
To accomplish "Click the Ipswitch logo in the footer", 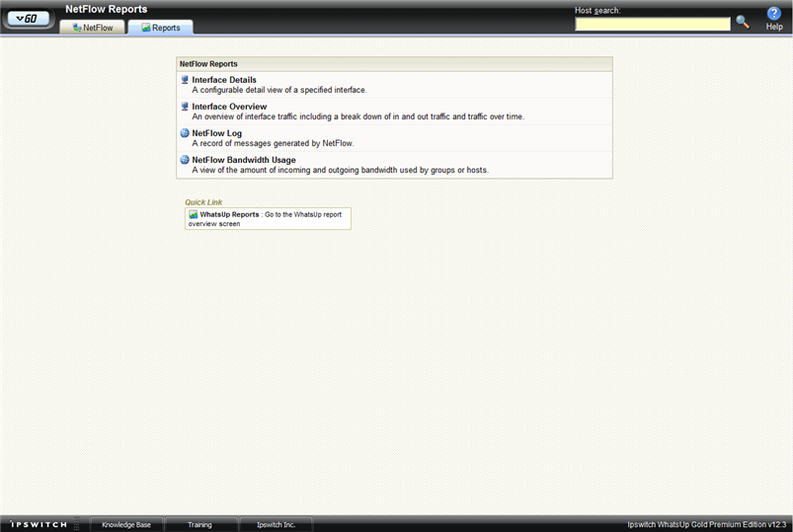I will click(x=39, y=524).
